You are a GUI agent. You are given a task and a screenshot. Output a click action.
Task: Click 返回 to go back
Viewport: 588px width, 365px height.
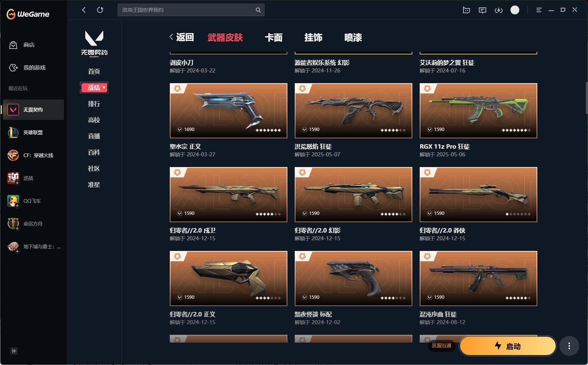182,37
